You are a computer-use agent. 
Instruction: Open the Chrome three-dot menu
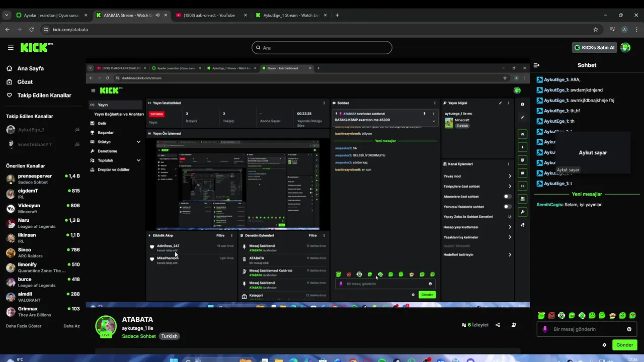tap(636, 29)
